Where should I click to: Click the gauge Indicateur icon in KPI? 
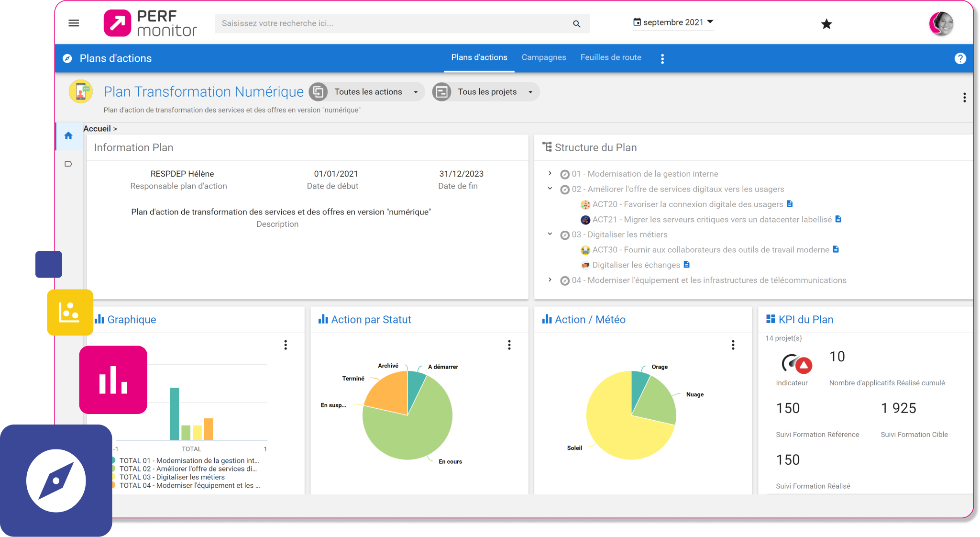796,364
